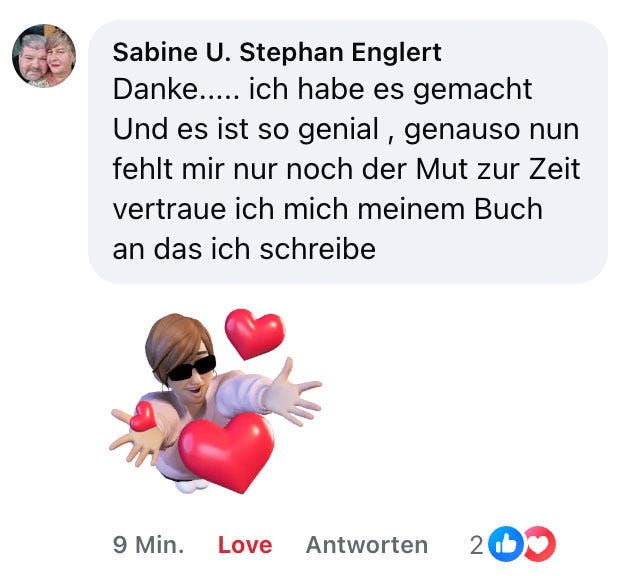632x576 pixels.
Task: Click the avatar's black sunglasses
Action: (x=192, y=368)
